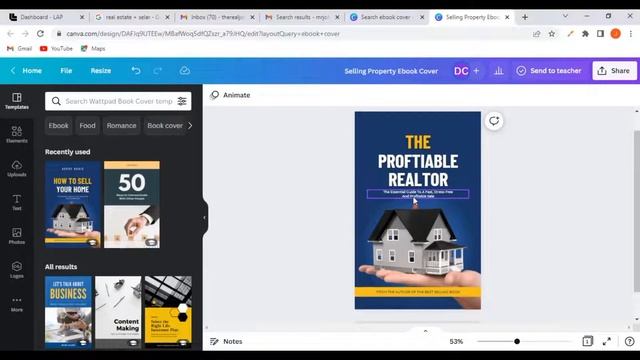Screen dimensions: 640x360
Task: Select the Food category chip
Action: [x=87, y=126]
